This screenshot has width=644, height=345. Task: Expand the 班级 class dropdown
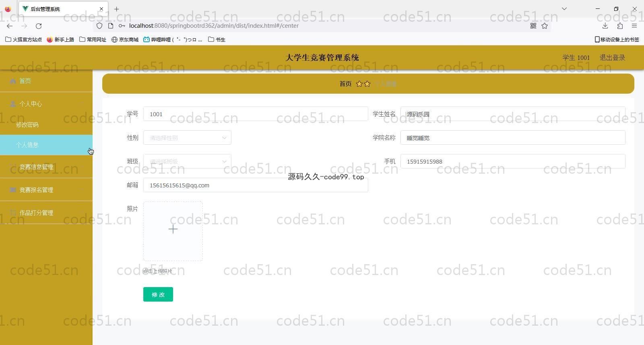[x=187, y=161]
